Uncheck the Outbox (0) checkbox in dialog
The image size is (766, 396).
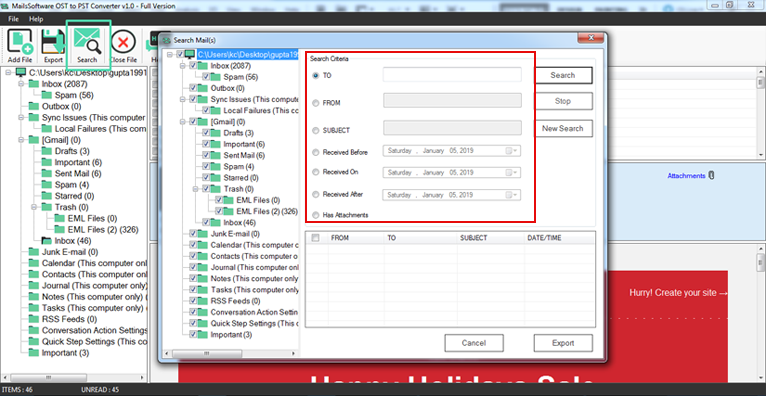[x=193, y=88]
